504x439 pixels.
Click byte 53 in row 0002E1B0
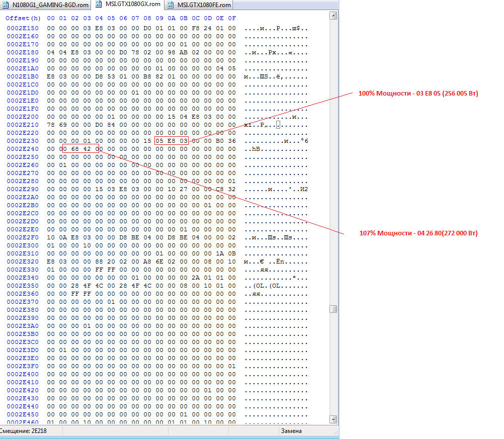(x=111, y=76)
